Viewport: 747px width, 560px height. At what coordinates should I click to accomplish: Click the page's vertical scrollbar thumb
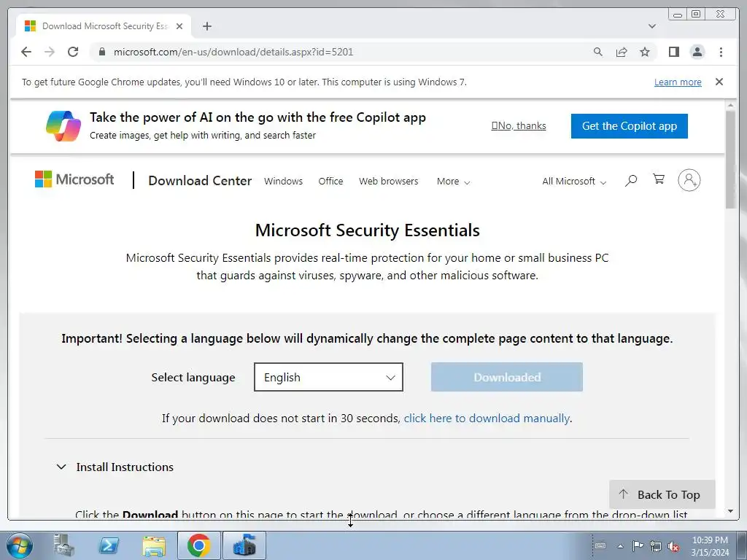730,159
